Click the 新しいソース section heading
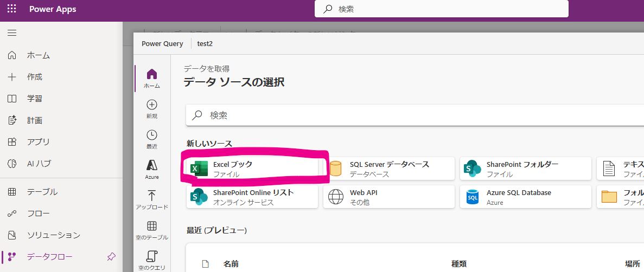 (x=209, y=144)
